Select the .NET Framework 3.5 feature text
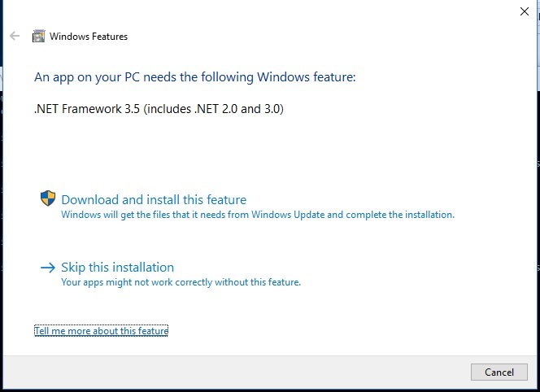The image size is (540, 392). (159, 109)
